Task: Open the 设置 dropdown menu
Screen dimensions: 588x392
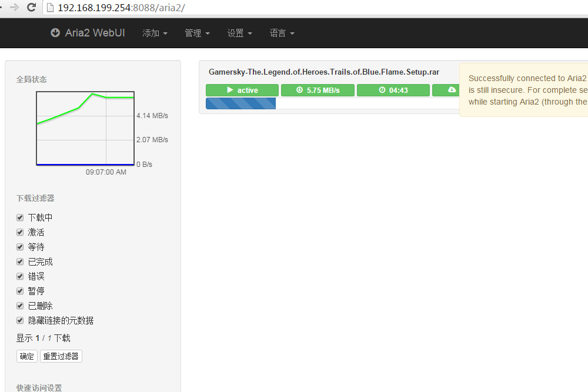Action: 239,33
